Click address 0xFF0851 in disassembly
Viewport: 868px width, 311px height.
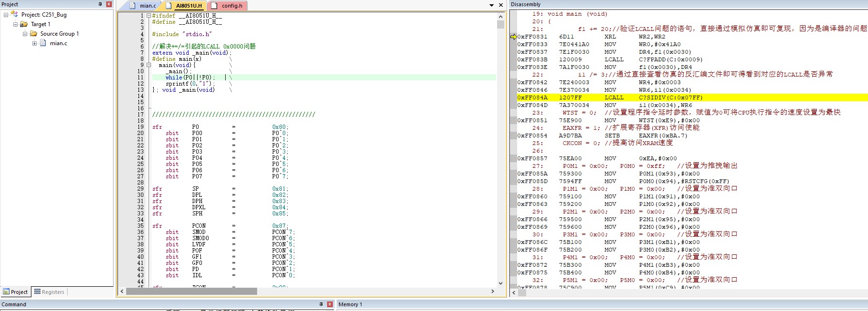(x=532, y=120)
